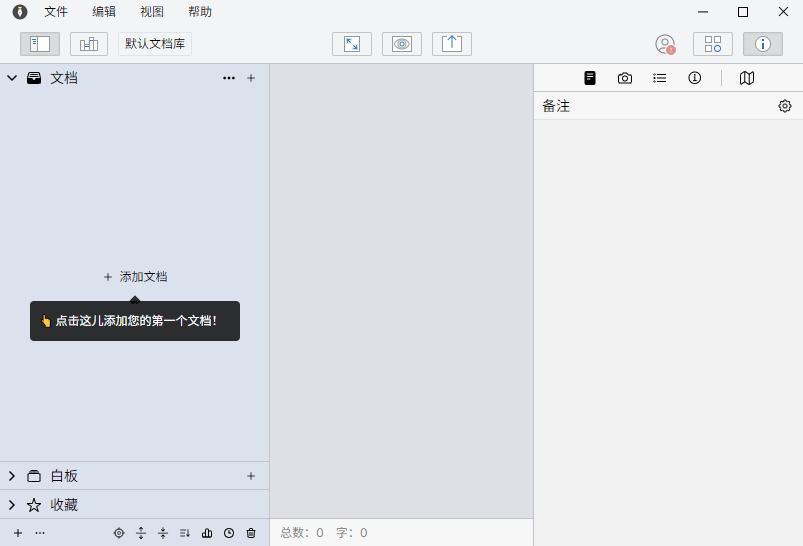This screenshot has width=803, height=546.
Task: Open the 文件 menu
Action: 56,12
